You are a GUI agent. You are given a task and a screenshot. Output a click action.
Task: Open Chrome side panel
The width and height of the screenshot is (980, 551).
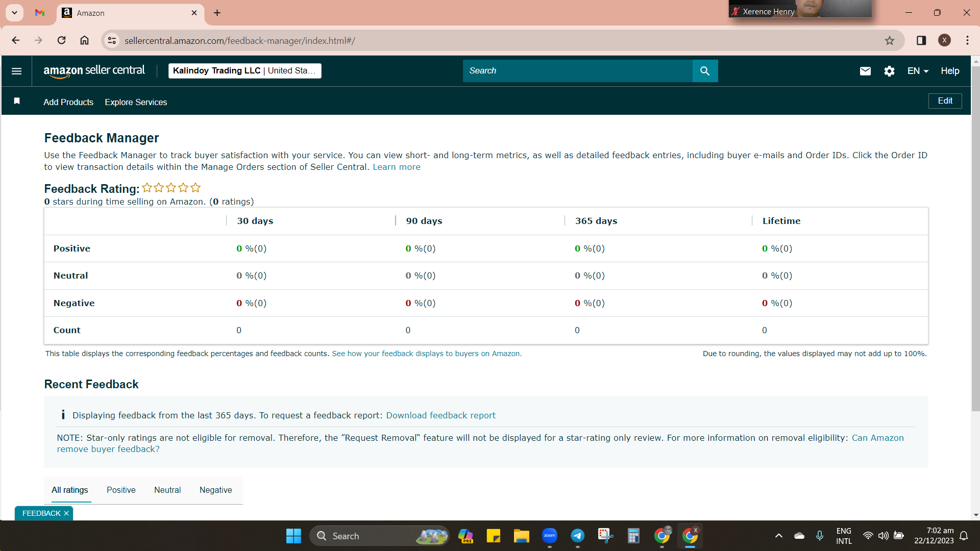coord(921,40)
